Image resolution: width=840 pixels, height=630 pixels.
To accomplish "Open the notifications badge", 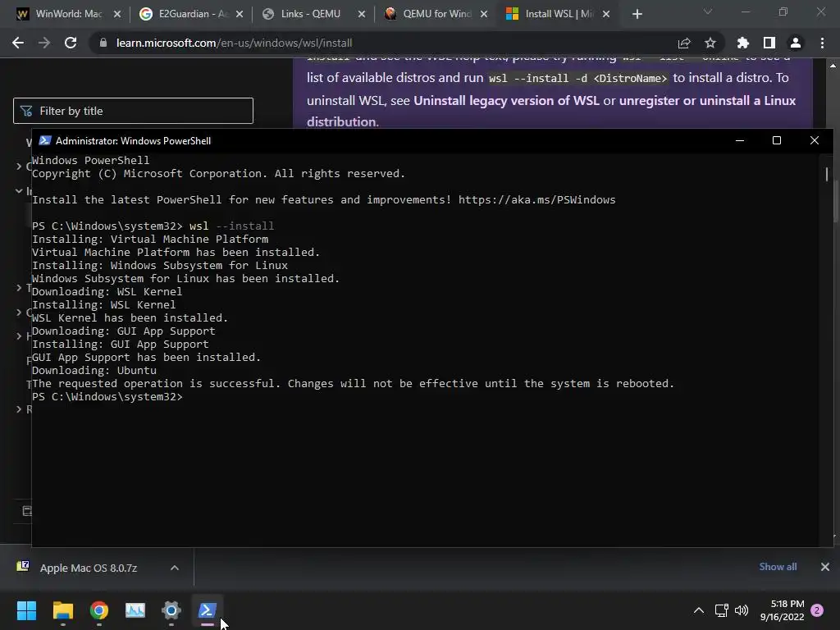I will pyautogui.click(x=817, y=610).
